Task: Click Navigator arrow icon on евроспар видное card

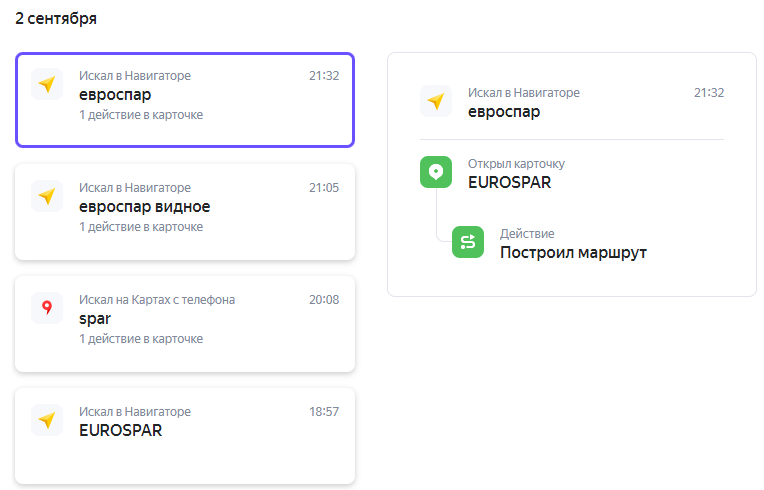Action: tap(47, 196)
